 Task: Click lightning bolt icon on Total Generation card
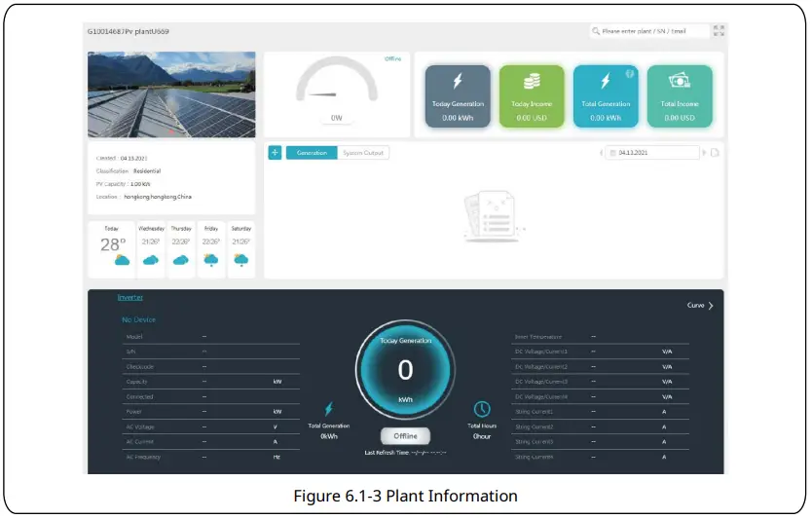click(606, 81)
